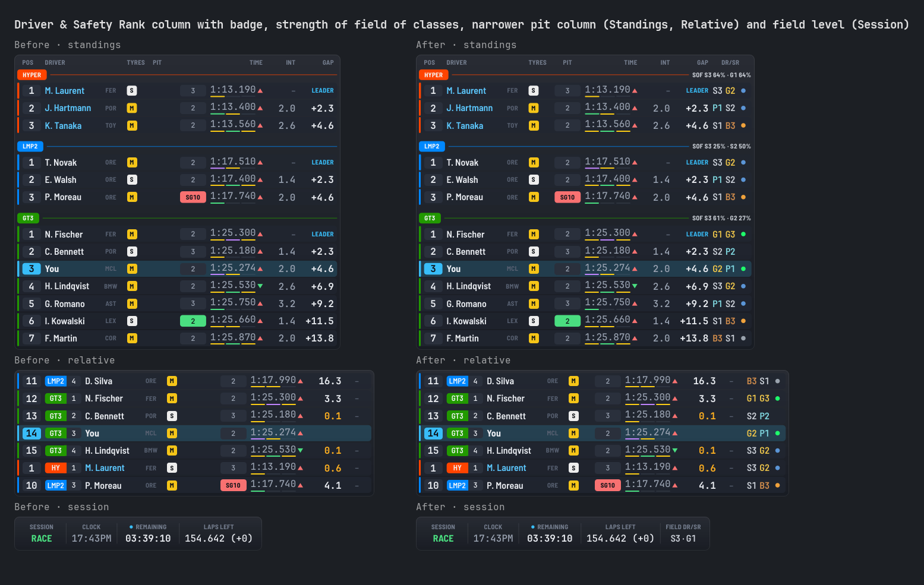Click D. Silva's LMP2 badge in After relative

(458, 381)
